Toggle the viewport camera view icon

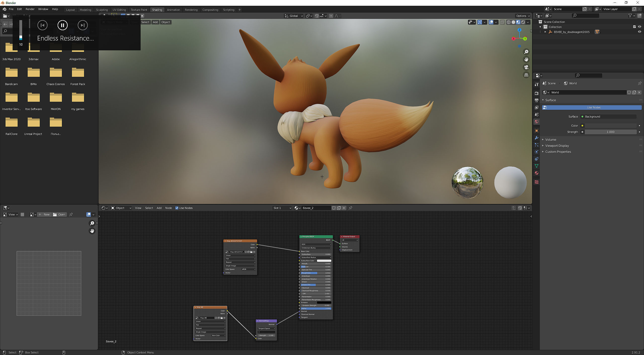526,67
